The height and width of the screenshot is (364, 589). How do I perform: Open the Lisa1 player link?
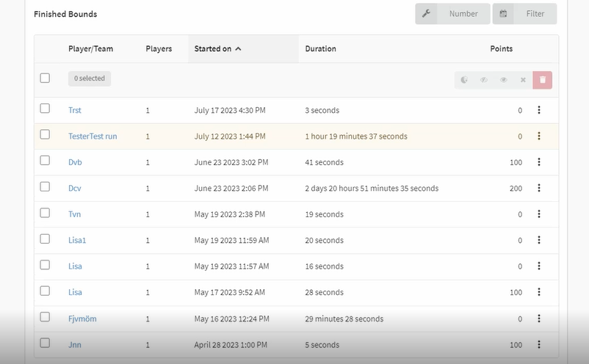click(77, 240)
